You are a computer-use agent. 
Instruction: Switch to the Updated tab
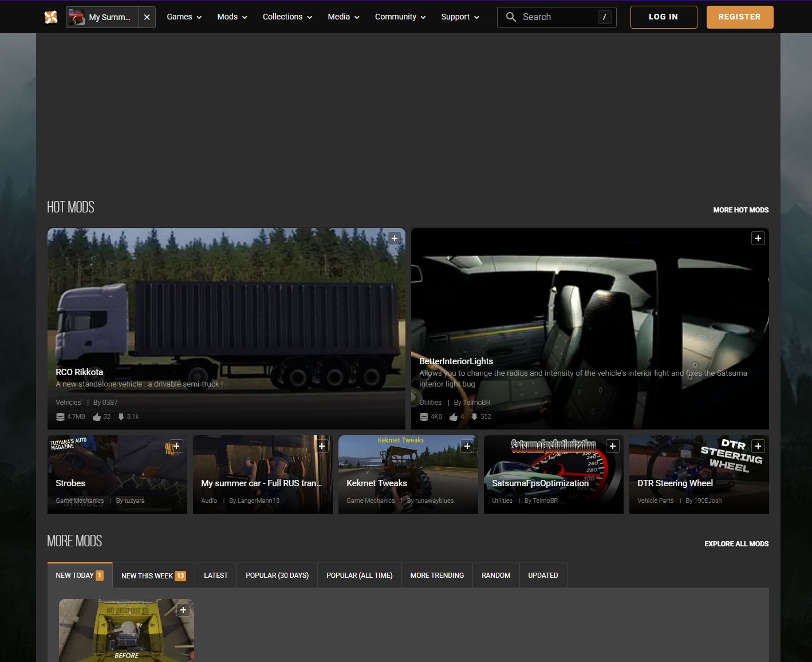(543, 576)
